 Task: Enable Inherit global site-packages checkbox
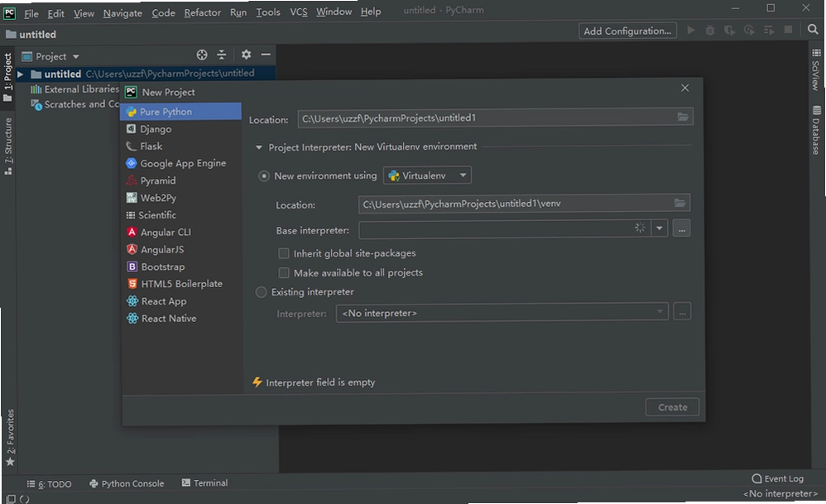pos(283,253)
